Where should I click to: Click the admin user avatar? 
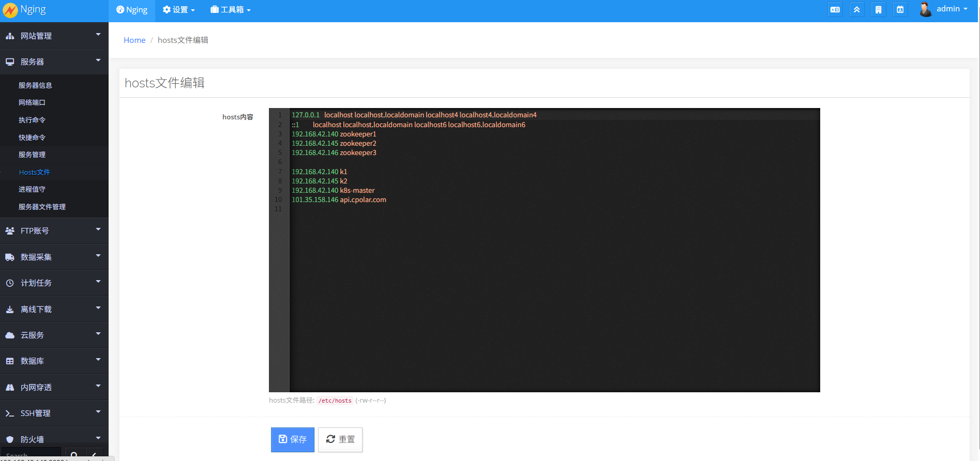coord(925,9)
